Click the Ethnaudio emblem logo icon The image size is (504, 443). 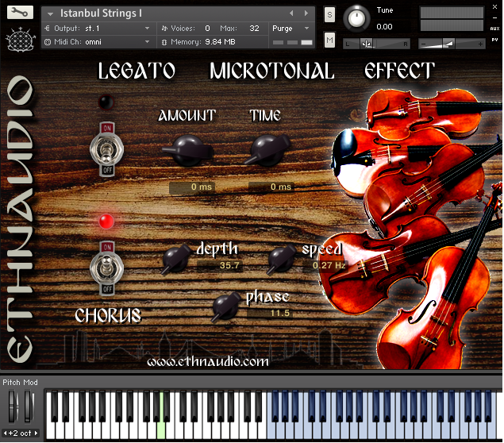click(x=21, y=39)
